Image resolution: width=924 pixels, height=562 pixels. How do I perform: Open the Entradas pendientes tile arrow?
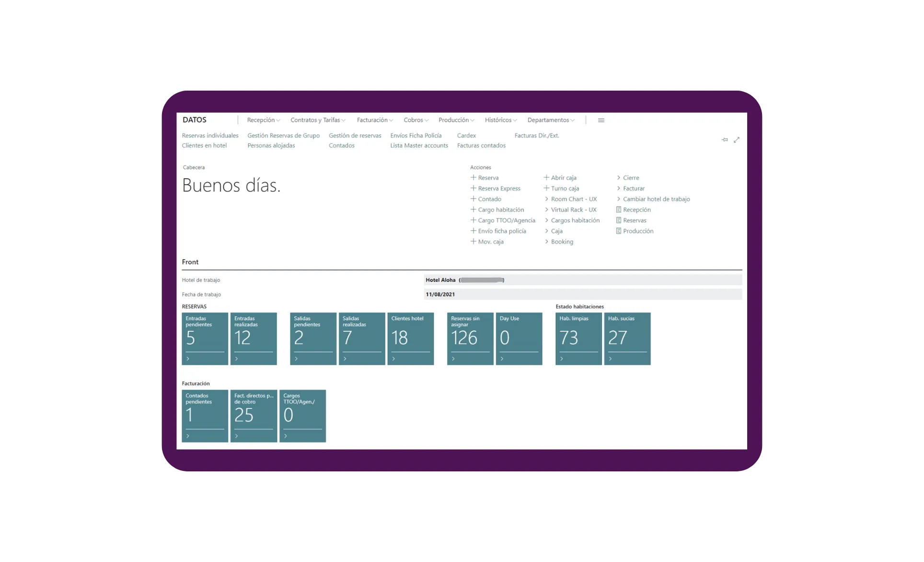click(188, 359)
